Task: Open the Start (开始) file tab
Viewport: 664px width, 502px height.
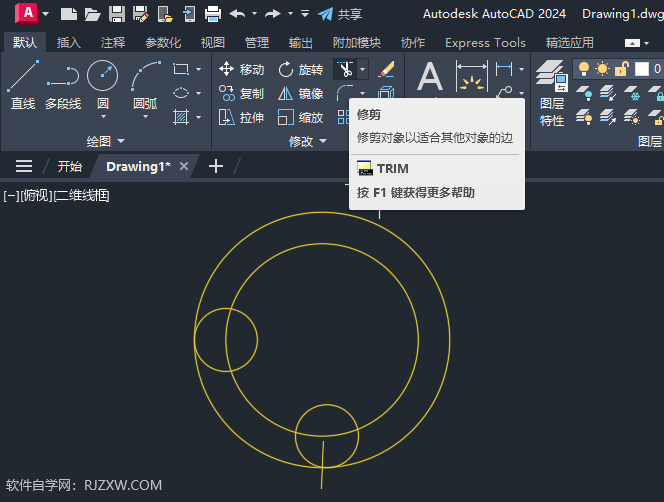Action: click(69, 166)
